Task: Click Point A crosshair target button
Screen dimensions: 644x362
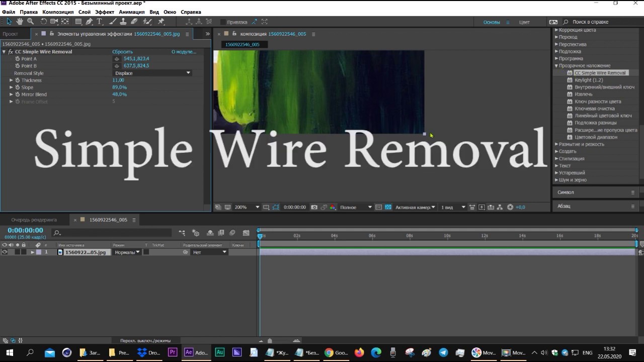Action: [x=117, y=59]
